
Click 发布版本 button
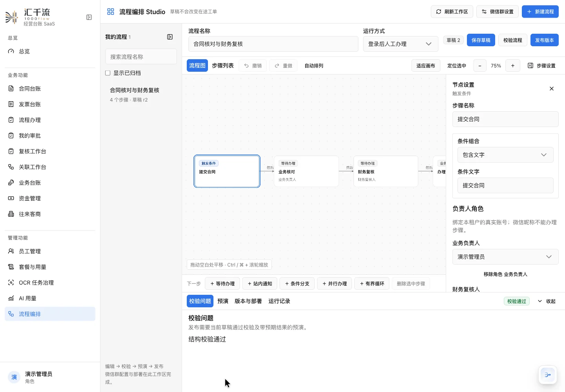[545, 40]
